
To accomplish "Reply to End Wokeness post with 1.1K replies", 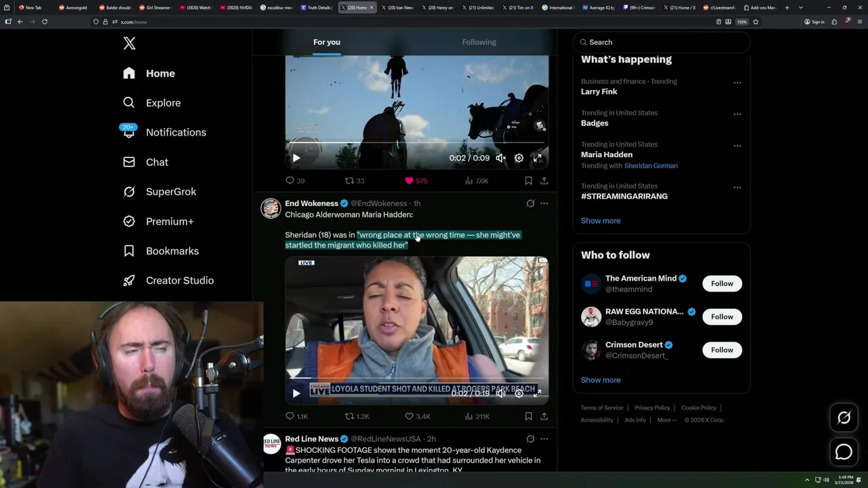I will [x=296, y=416].
